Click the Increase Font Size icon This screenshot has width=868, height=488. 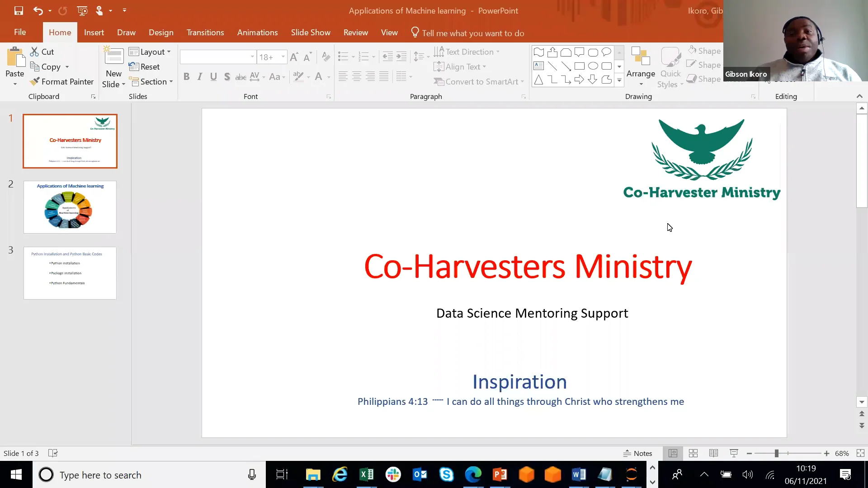[294, 57]
